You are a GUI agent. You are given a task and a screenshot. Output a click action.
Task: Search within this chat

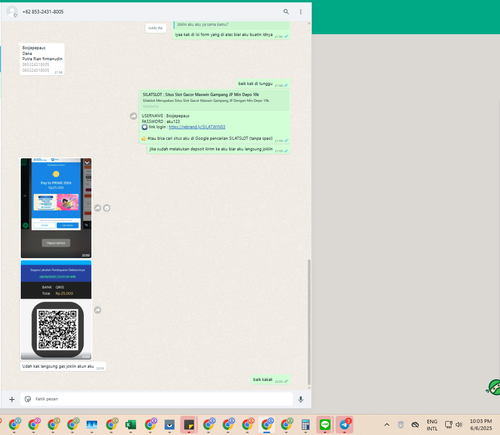click(286, 12)
